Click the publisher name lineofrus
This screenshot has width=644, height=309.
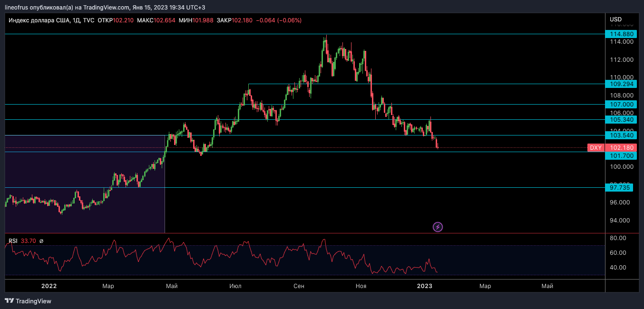(x=17, y=8)
